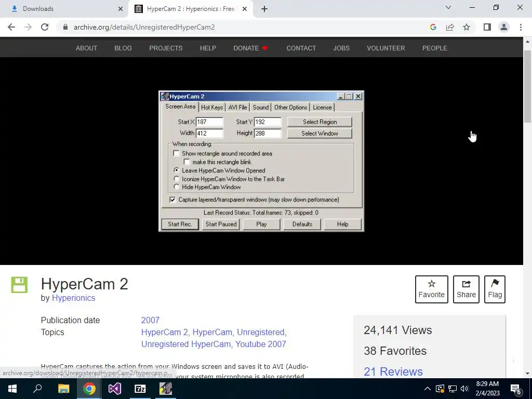Screen dimensions: 532x399
Task: Click the green floppy disk software icon
Action: click(x=19, y=285)
